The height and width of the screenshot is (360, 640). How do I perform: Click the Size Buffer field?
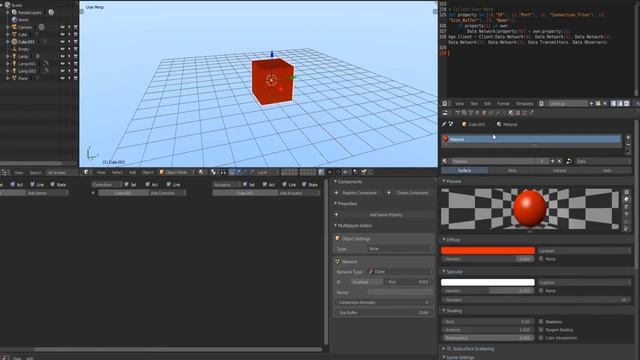384,313
